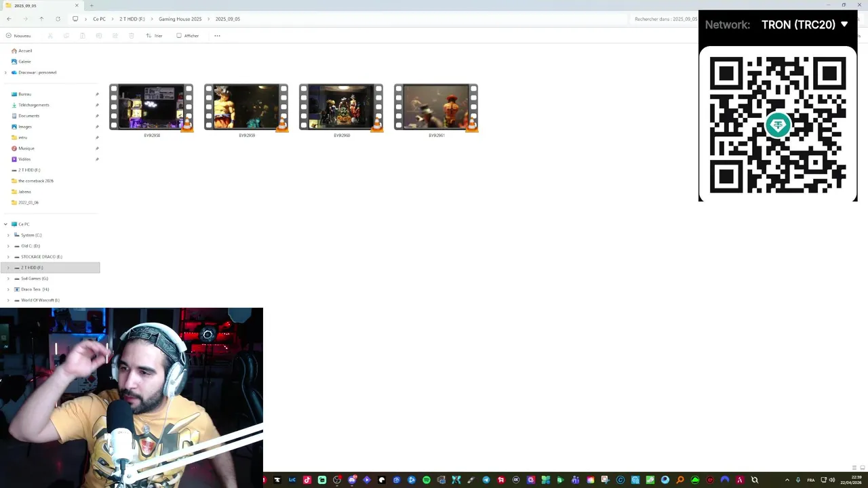Click the 2 T HDD (F:) breadcrumb
868x488 pixels.
coord(132,19)
